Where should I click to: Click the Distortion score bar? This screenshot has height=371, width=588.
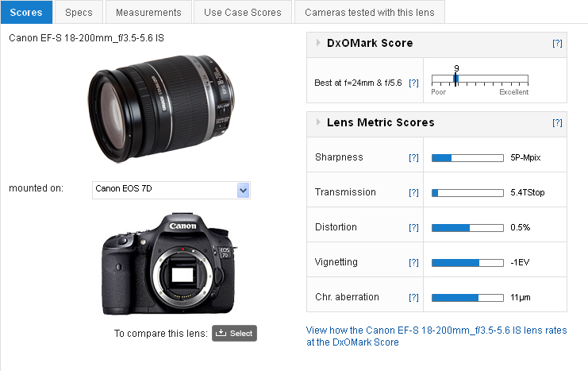[x=467, y=228]
